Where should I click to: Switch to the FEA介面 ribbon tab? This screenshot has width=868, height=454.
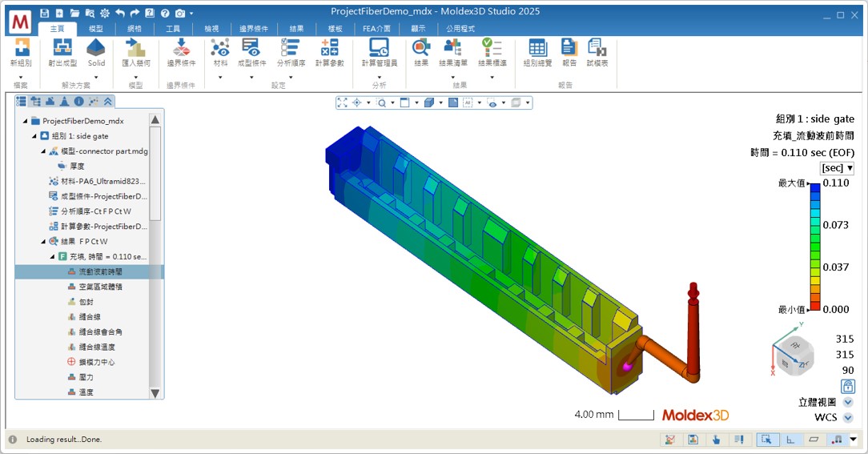coord(376,28)
